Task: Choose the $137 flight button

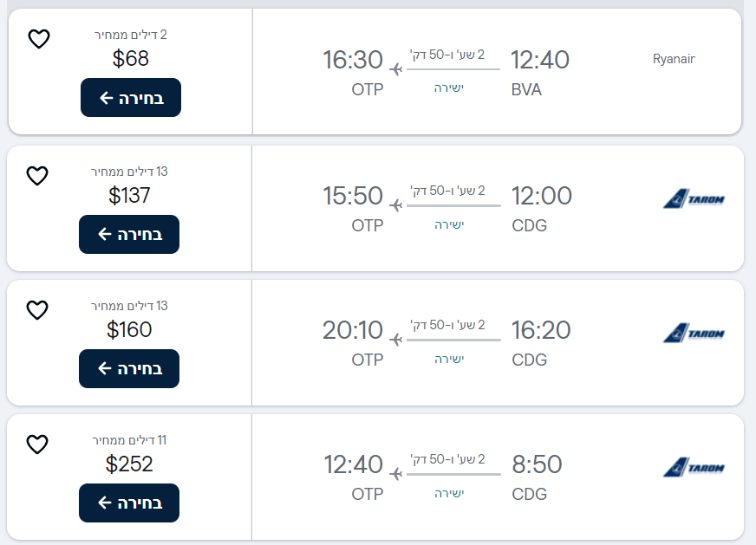Action: click(129, 234)
